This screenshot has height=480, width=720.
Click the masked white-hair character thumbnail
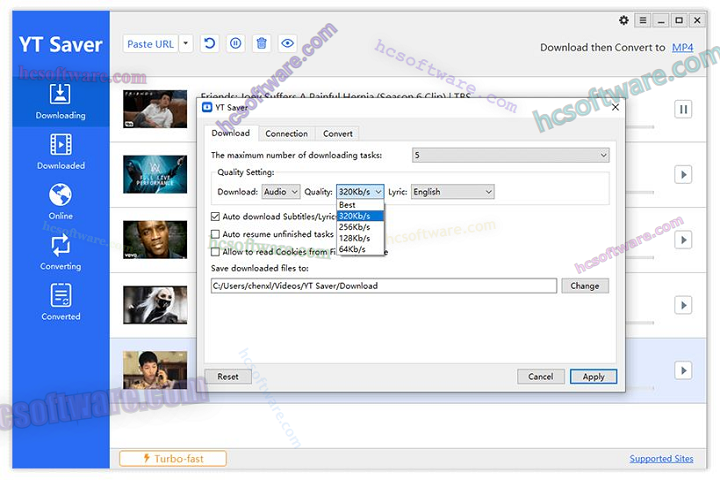(155, 305)
